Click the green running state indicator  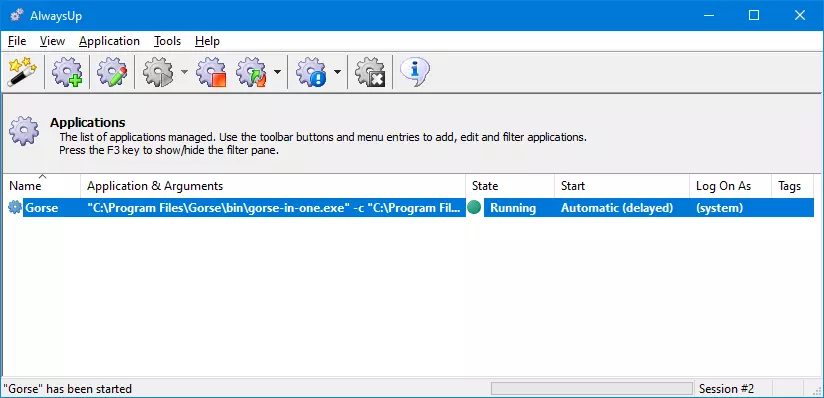point(474,208)
